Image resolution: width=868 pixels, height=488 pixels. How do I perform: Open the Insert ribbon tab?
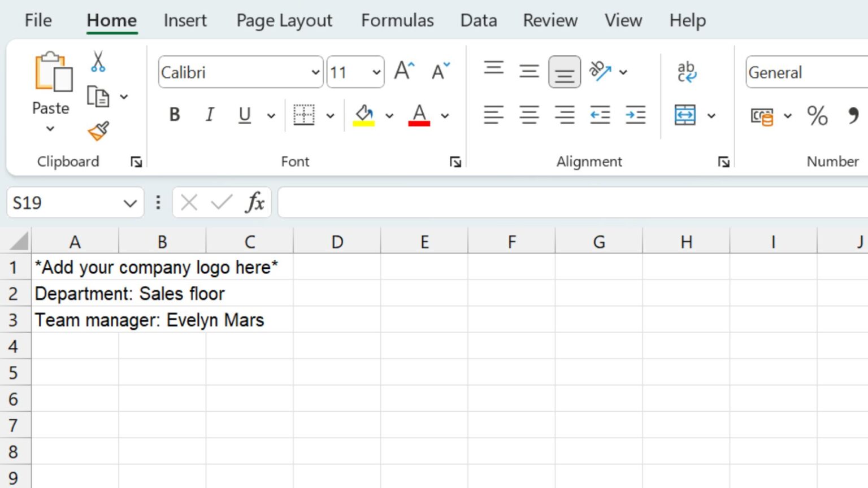(x=185, y=20)
